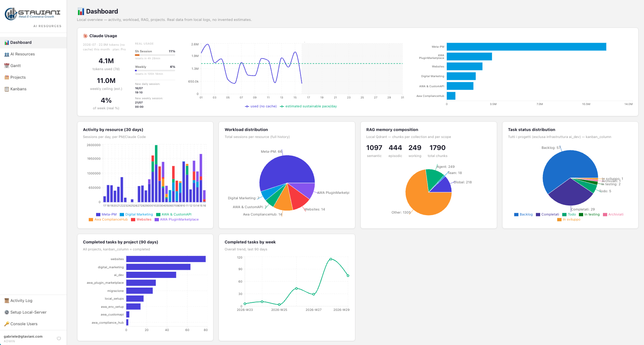Click the ai_dev completed tasks bar

[x=151, y=275]
